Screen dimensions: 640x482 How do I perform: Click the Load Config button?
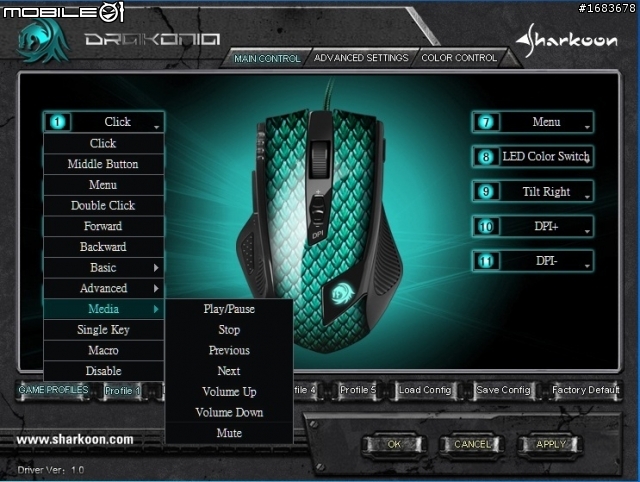click(425, 390)
